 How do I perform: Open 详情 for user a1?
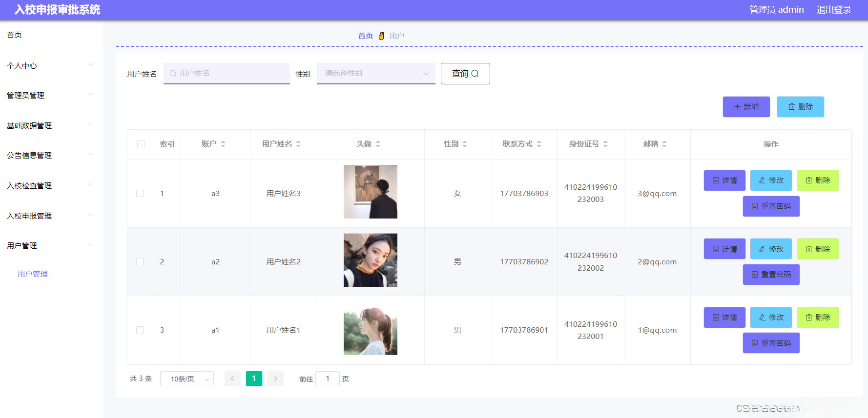[724, 318]
